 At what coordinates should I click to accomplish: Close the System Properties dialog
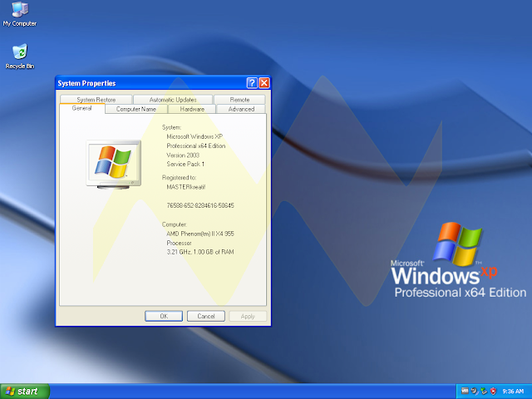264,83
